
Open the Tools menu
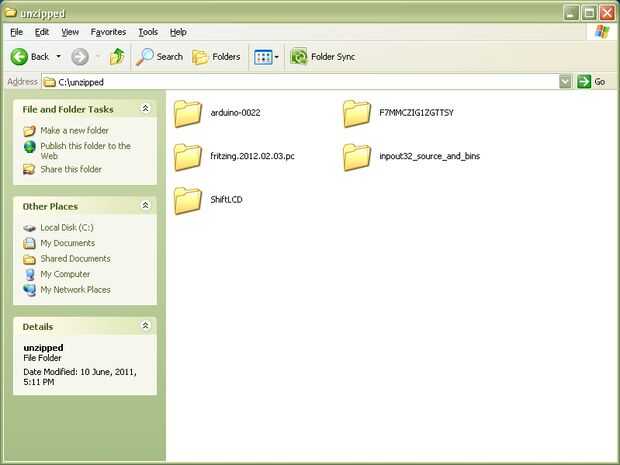tap(148, 32)
